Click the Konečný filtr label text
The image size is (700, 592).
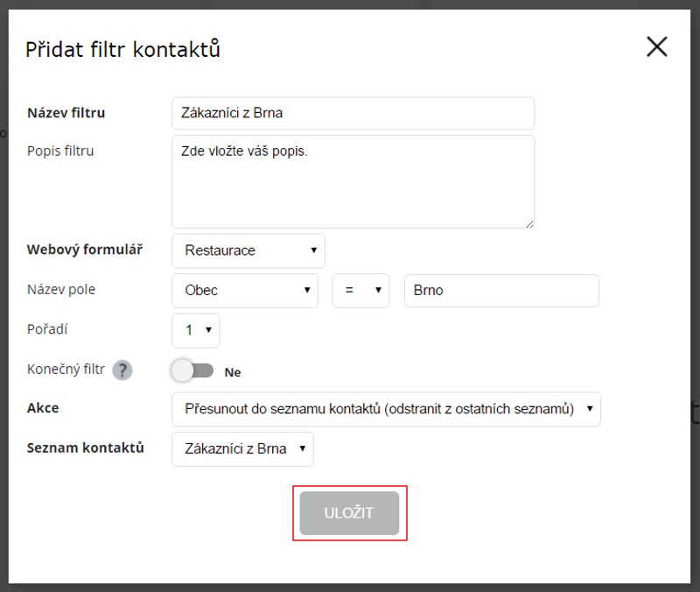(66, 370)
